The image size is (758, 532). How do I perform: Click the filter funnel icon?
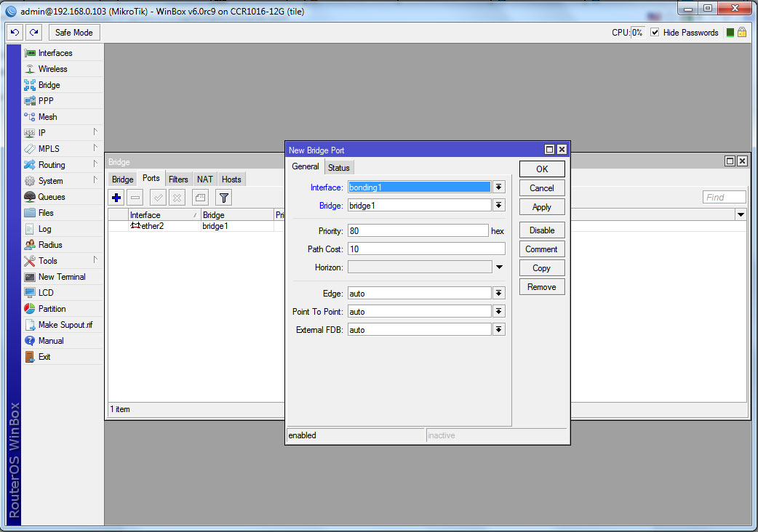pyautogui.click(x=224, y=197)
